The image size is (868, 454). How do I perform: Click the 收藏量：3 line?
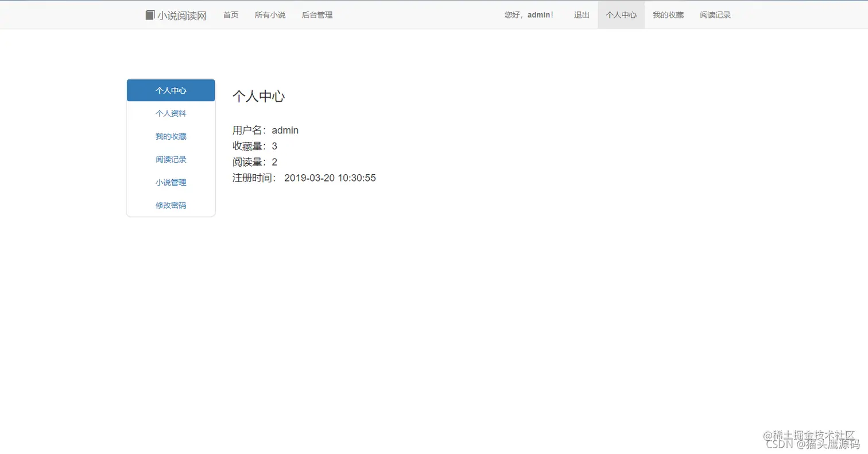coord(255,146)
